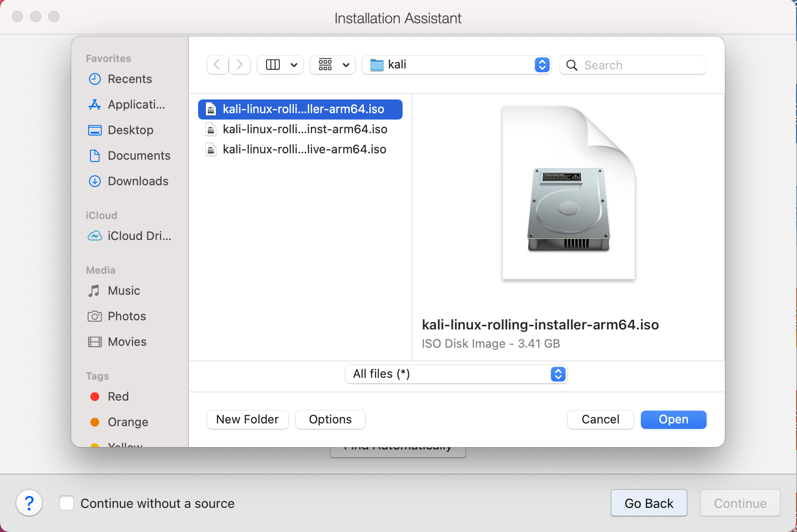Click the Help question mark button
The height and width of the screenshot is (532, 797).
pyautogui.click(x=29, y=503)
